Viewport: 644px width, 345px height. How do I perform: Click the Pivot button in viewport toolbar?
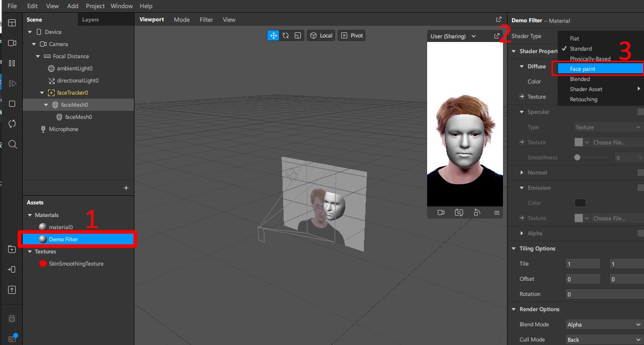(x=352, y=35)
